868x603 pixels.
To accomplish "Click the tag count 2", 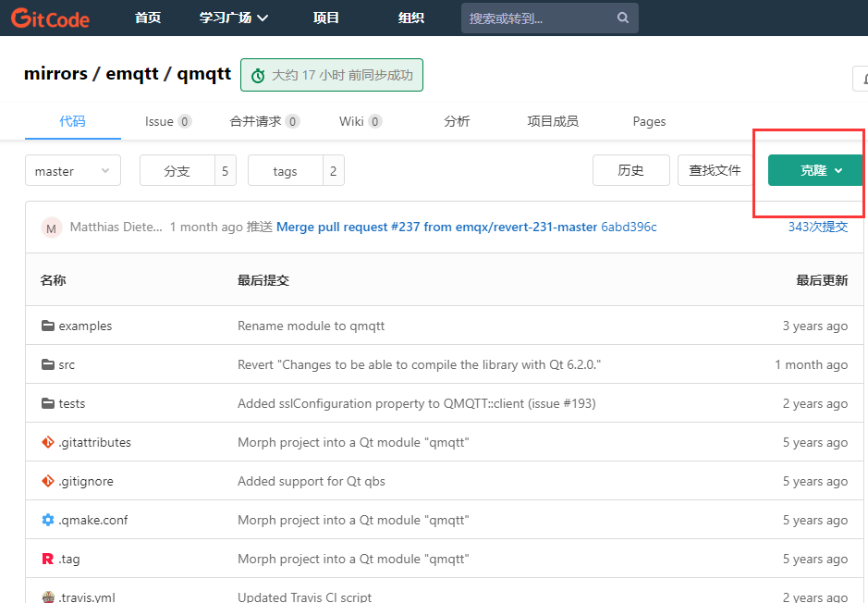I will [334, 170].
